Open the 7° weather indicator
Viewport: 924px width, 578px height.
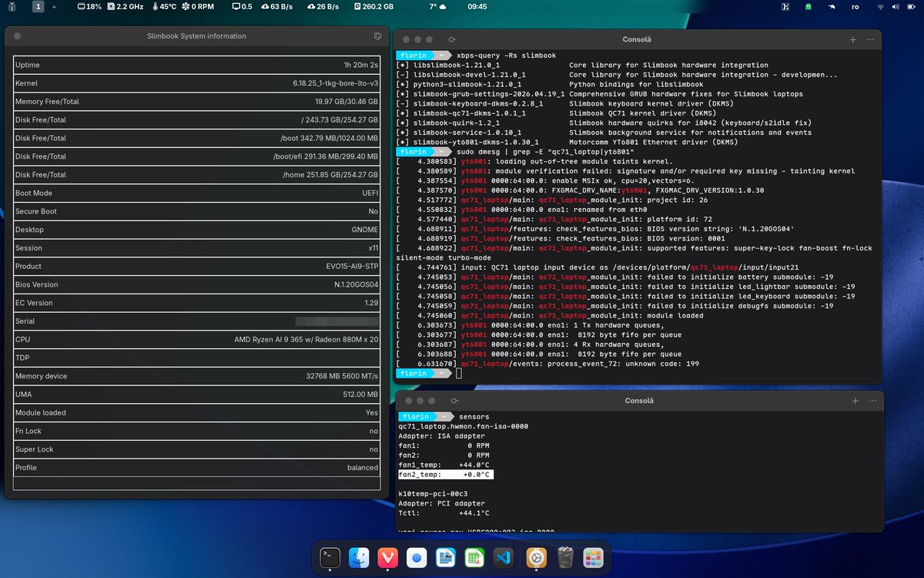pyautogui.click(x=437, y=6)
